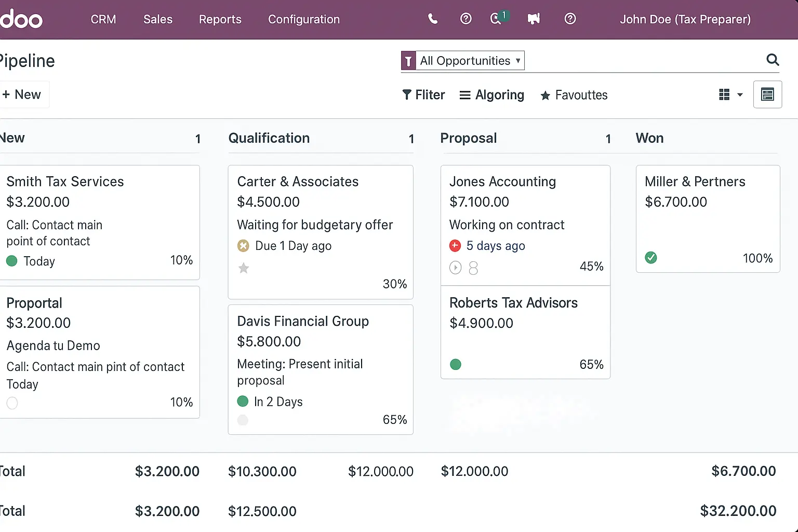Open the Configuration menu
This screenshot has width=798, height=532.
pyautogui.click(x=303, y=19)
